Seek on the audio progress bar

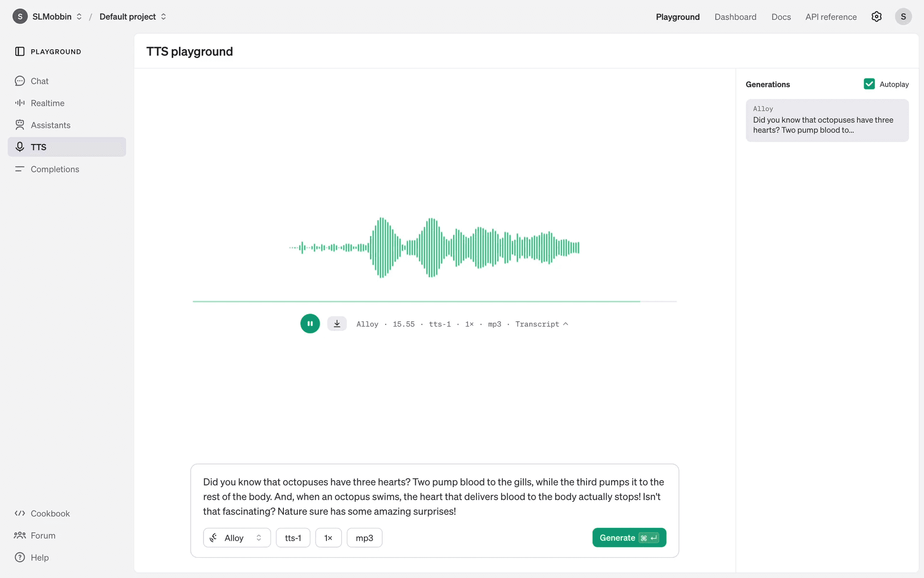(x=433, y=302)
